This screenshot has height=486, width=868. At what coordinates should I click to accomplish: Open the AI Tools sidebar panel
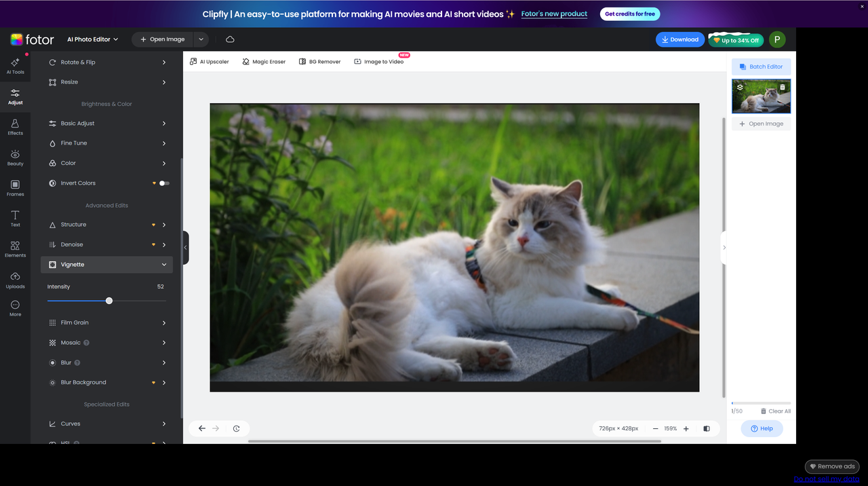(15, 66)
